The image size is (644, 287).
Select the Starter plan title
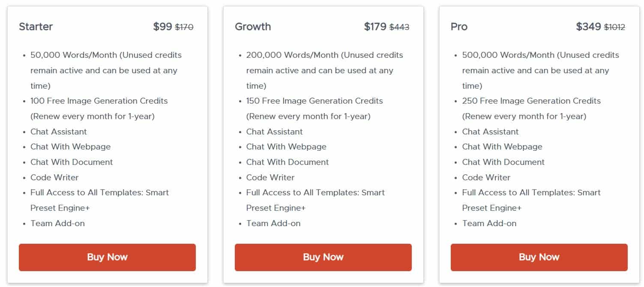click(36, 27)
